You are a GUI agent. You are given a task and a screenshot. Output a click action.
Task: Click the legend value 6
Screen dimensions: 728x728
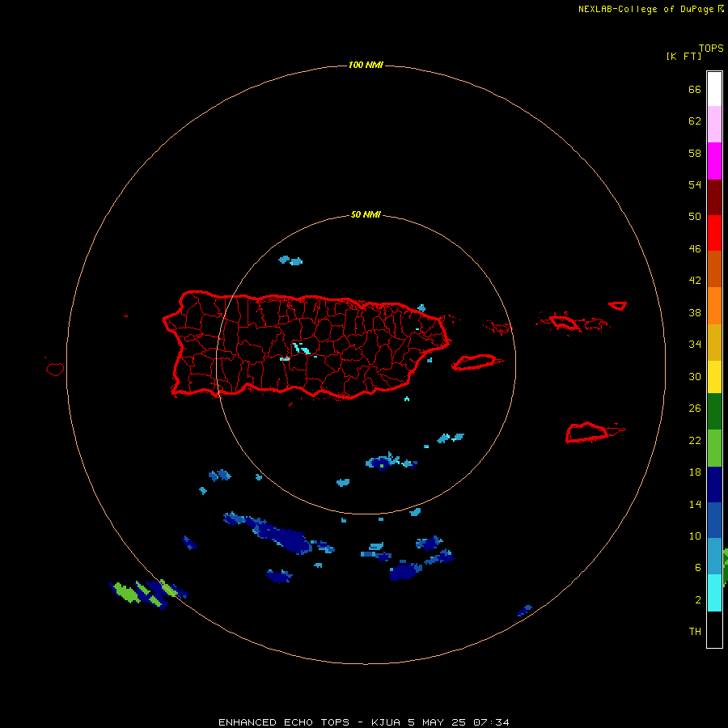point(697,568)
